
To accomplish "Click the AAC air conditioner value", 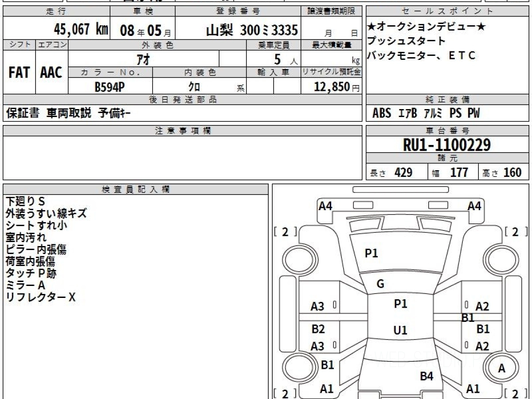I will point(51,73).
